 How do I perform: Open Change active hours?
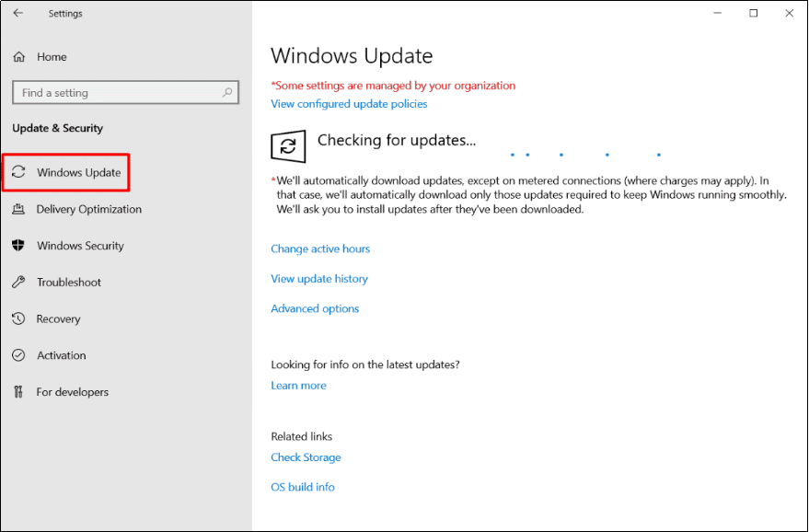pyautogui.click(x=320, y=249)
